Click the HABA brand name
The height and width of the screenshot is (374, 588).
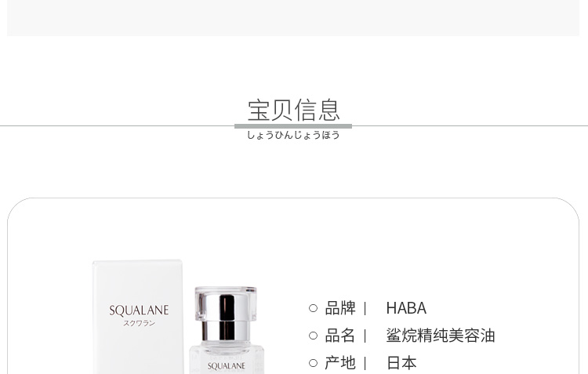[406, 308]
